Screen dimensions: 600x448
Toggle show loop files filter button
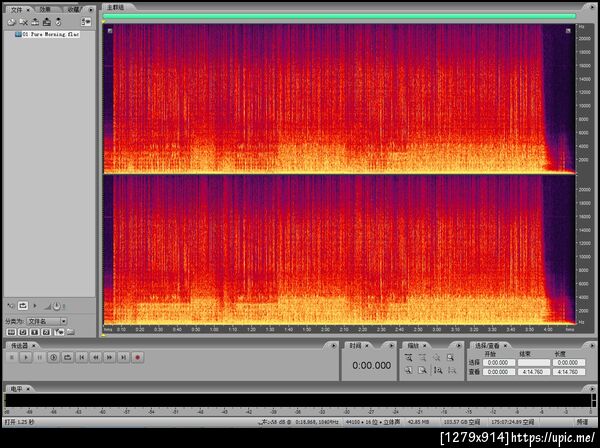(x=23, y=332)
